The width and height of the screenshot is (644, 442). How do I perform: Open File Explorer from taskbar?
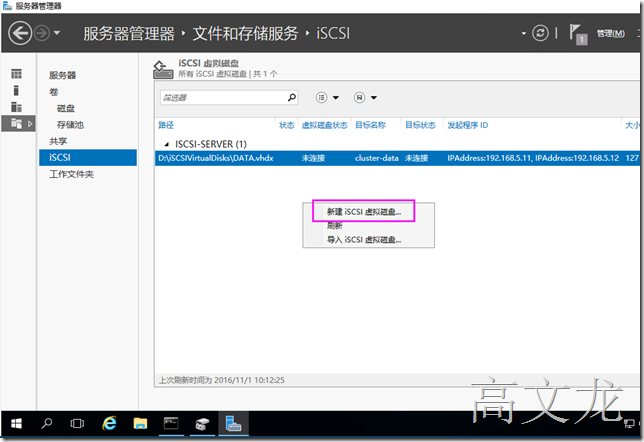click(x=140, y=423)
